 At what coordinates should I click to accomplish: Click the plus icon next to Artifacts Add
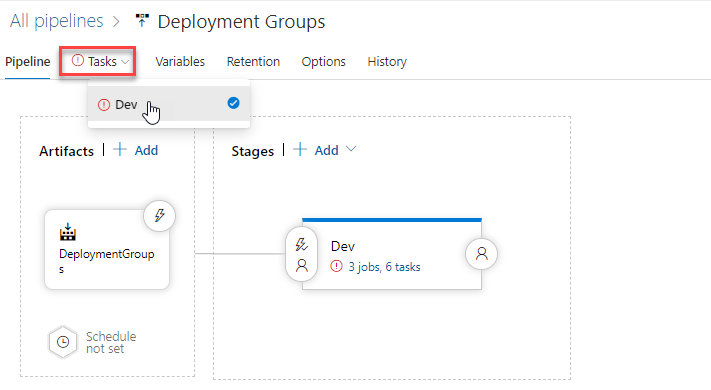pyautogui.click(x=120, y=149)
